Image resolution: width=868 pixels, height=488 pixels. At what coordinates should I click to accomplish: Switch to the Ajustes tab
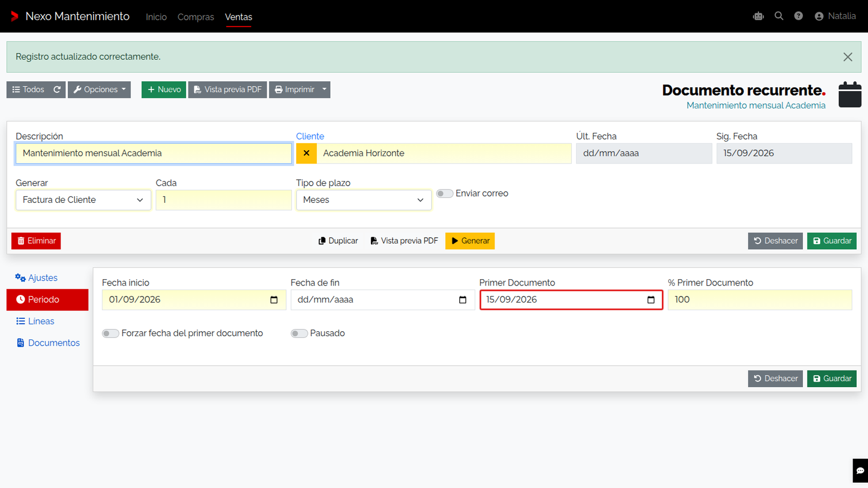point(47,278)
